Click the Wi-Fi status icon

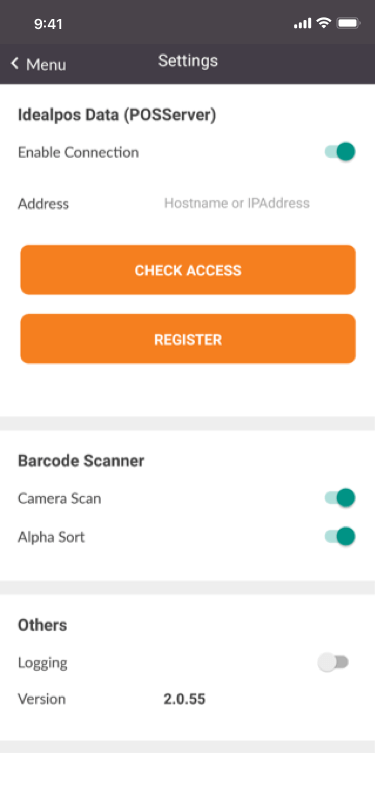pos(324,23)
